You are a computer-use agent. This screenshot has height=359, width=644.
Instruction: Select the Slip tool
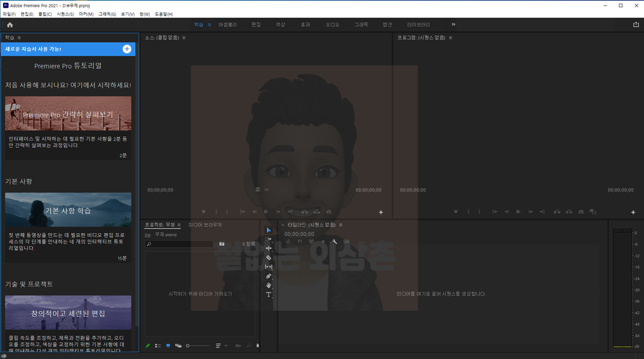pyautogui.click(x=269, y=267)
